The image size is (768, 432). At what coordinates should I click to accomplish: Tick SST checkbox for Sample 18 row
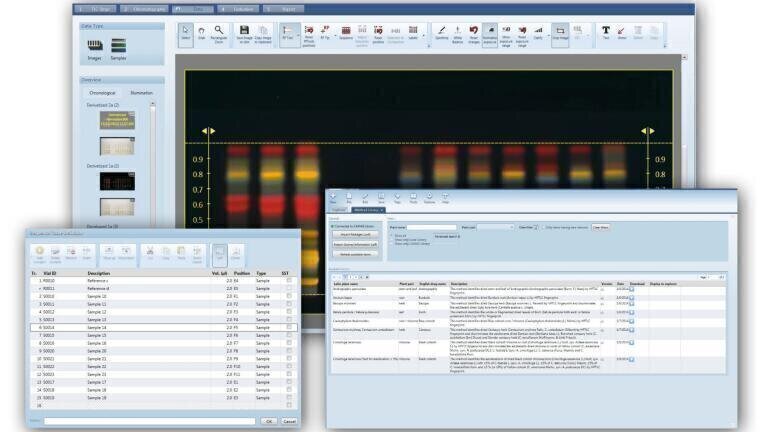tap(289, 390)
